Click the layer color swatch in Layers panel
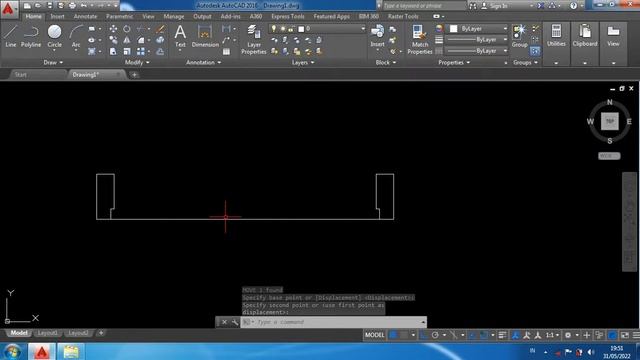The height and width of the screenshot is (360, 640). pyautogui.click(x=301, y=29)
